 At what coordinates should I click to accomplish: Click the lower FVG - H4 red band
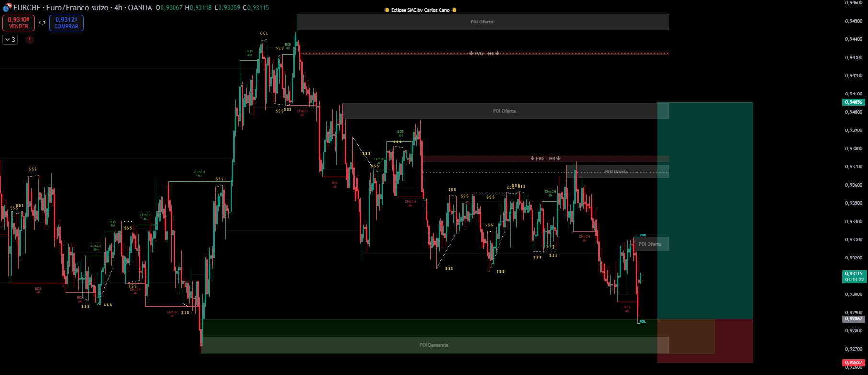(545, 159)
